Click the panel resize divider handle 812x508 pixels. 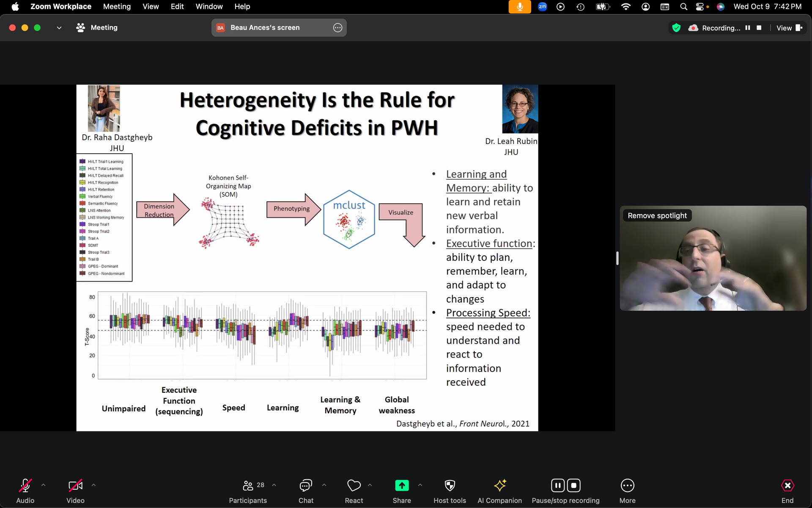pos(617,258)
